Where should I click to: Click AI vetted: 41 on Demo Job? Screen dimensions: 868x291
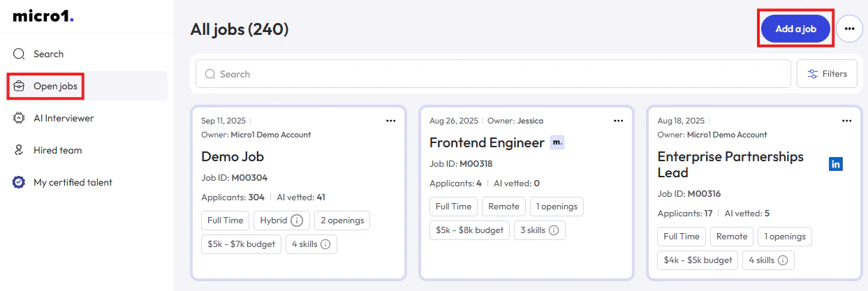coord(301,197)
